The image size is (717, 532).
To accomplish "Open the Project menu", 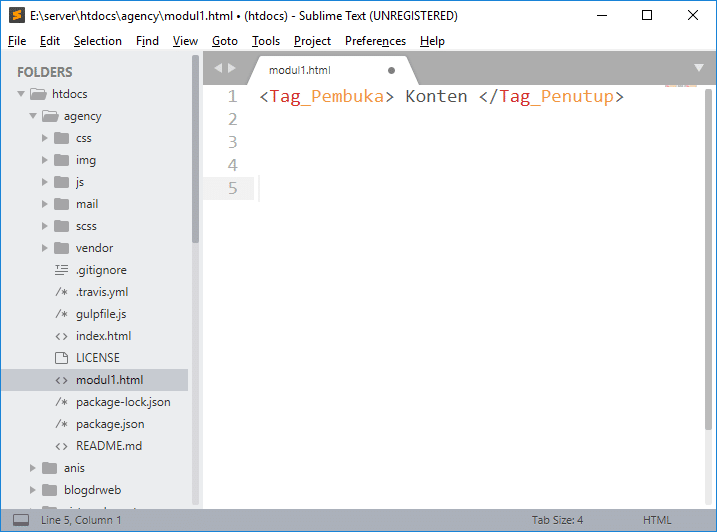I will click(312, 41).
